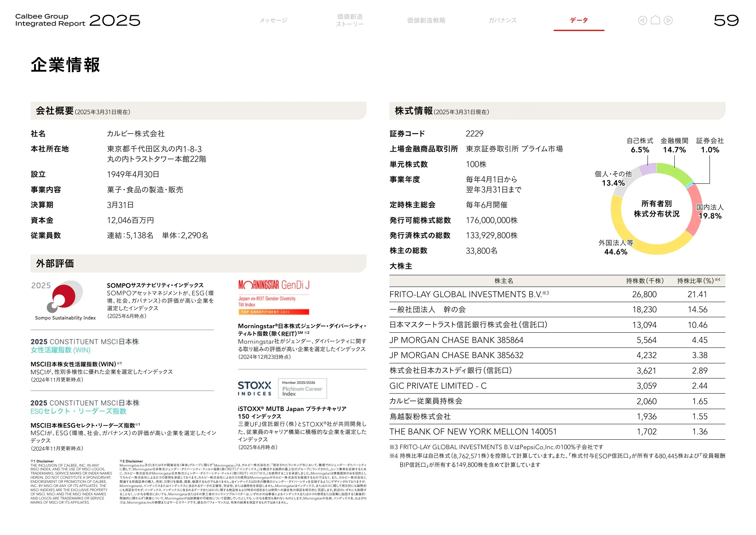
Task: Click GIC PRIVATE LIMITED - C row
Action: point(557,386)
